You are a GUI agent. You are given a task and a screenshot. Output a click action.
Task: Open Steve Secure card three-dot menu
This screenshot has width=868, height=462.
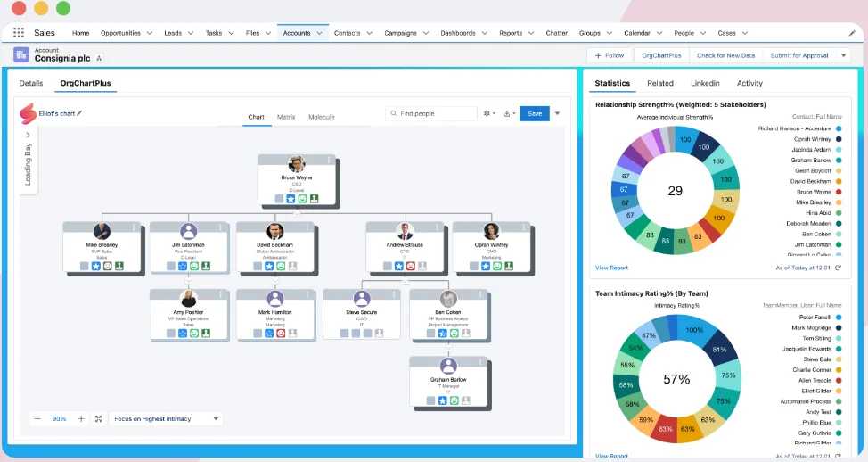coord(394,294)
